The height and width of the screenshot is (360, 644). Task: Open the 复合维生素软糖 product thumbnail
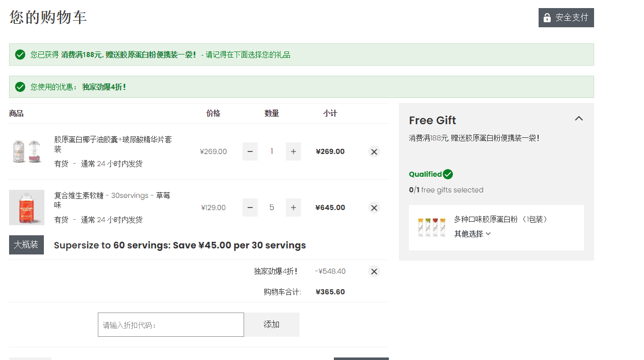click(27, 208)
